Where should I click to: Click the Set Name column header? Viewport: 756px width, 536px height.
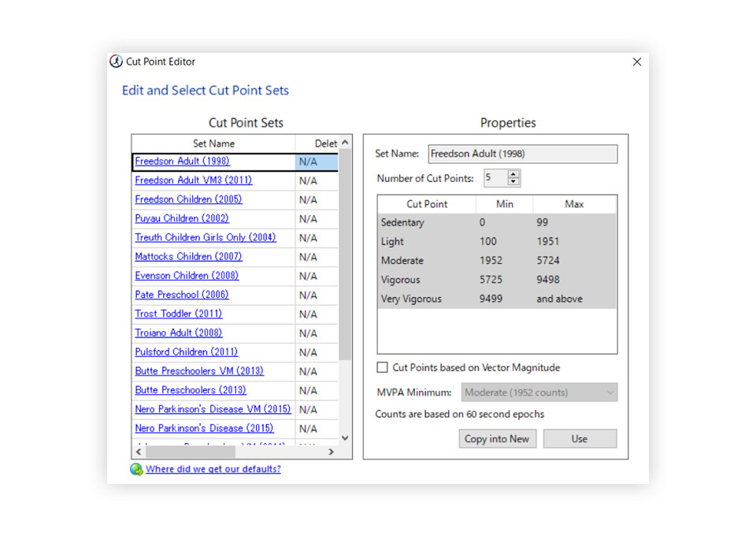coord(213,143)
